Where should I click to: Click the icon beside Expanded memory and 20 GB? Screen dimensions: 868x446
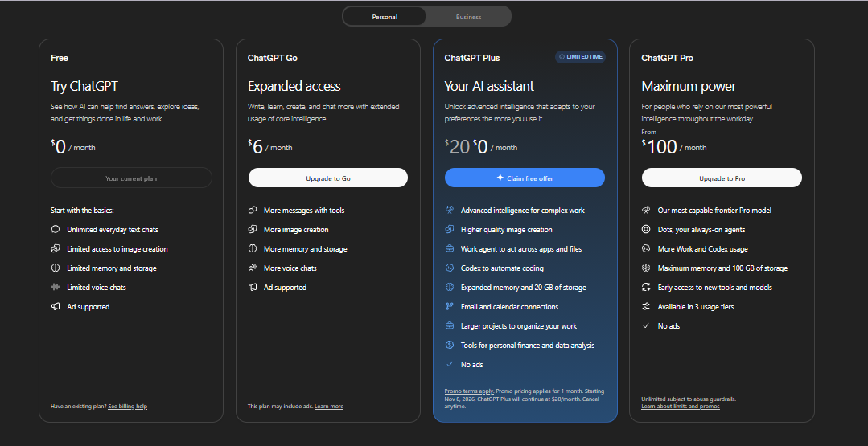pyautogui.click(x=450, y=288)
